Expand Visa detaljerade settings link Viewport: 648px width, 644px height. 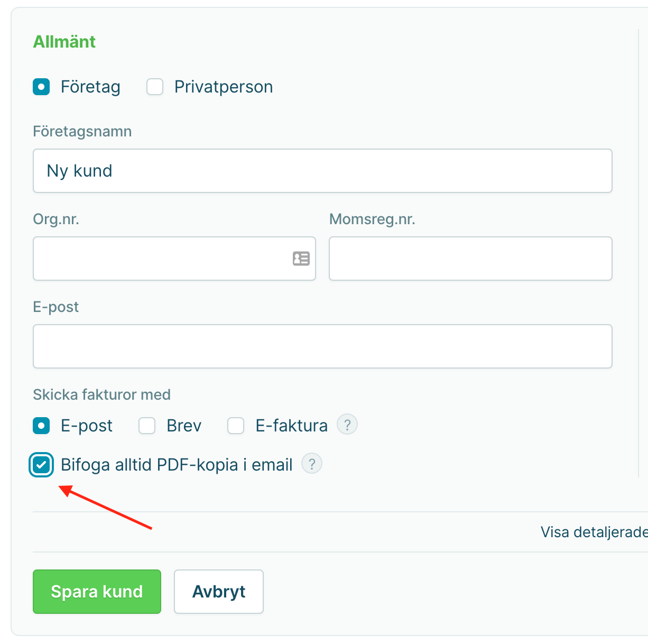pyautogui.click(x=594, y=532)
